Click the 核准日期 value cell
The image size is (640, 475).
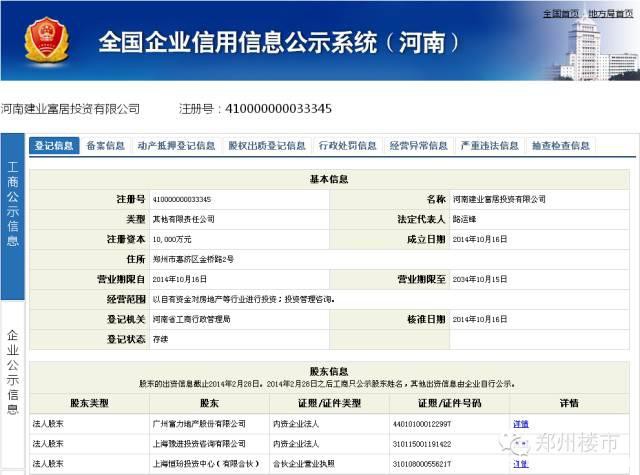point(539,320)
